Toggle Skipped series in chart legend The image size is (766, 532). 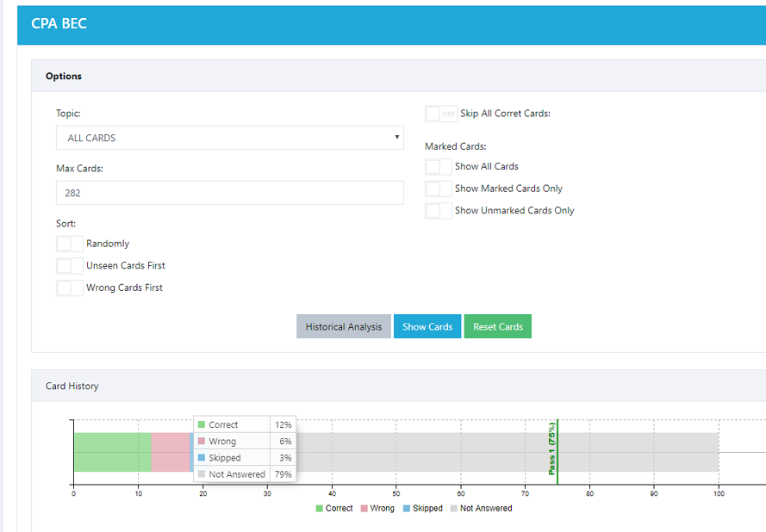[422, 509]
